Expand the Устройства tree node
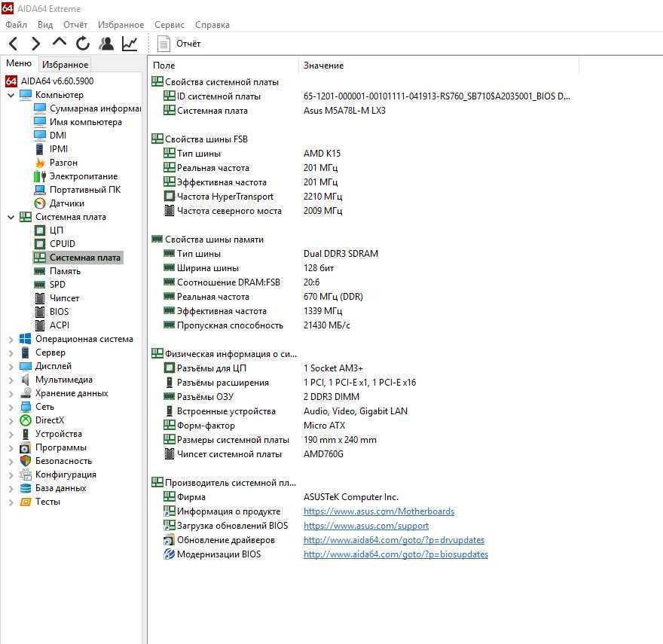Screen dimensions: 663x644 (x=11, y=434)
